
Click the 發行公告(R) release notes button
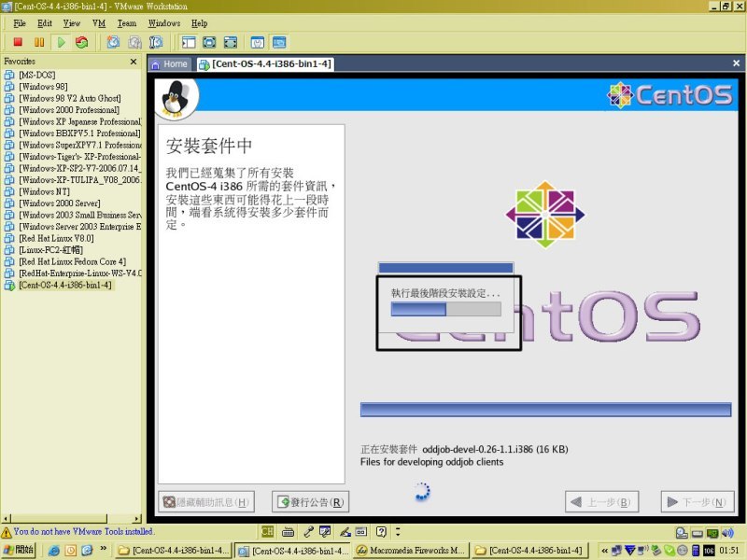coord(311,502)
